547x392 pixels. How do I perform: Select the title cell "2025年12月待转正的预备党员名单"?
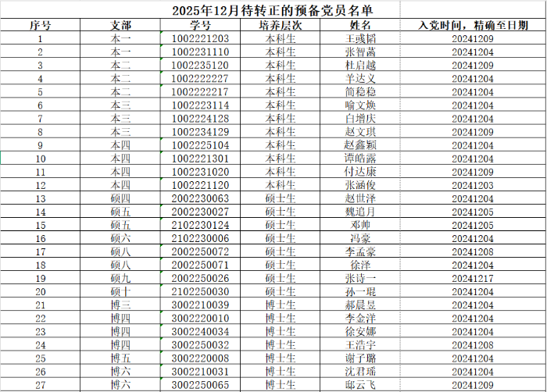(273, 10)
